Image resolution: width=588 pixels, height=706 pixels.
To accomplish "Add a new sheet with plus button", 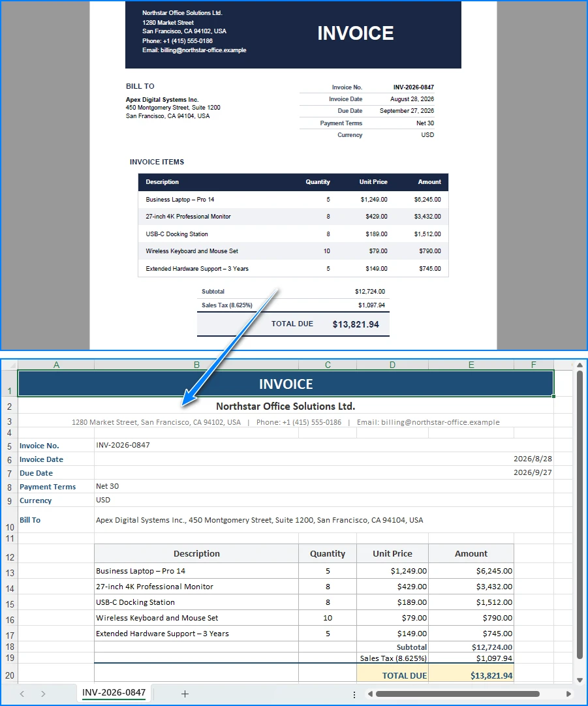I will point(185,694).
